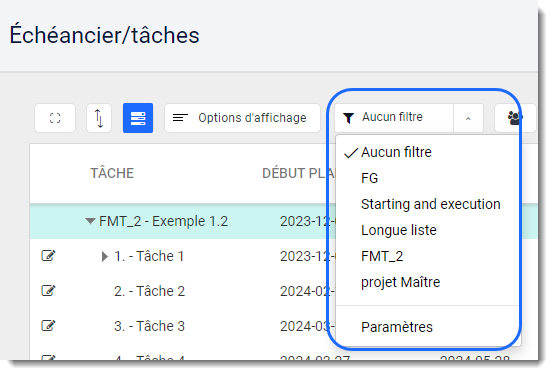Viewport: 553px width, 375px height.
Task: Click edit icon for Tâche 3
Action: [48, 326]
